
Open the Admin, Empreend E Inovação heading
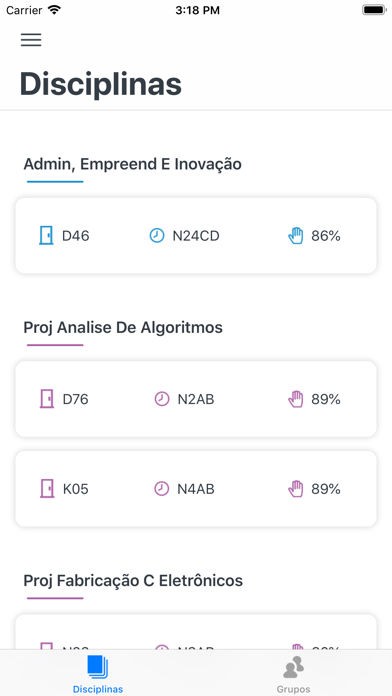132,164
